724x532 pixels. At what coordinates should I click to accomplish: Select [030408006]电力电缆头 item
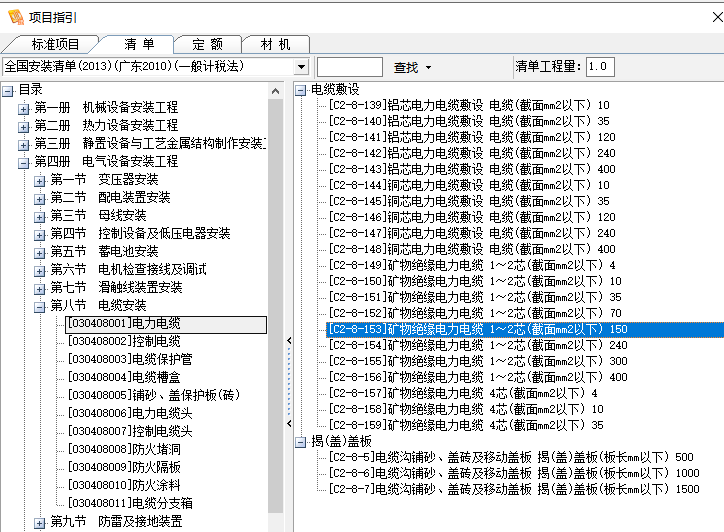click(130, 413)
